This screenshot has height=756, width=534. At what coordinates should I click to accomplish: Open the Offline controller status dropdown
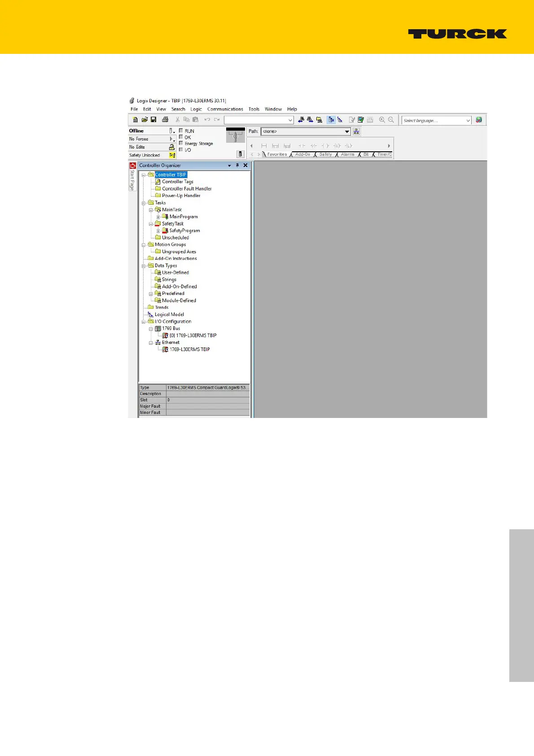pyautogui.click(x=172, y=131)
